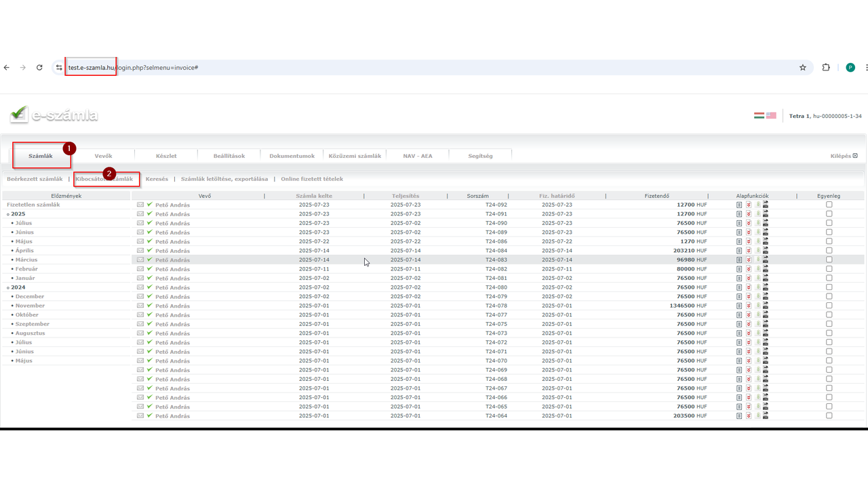Switch language with the Hungarian flag
The width and height of the screenshot is (868, 488).
pos(759,116)
